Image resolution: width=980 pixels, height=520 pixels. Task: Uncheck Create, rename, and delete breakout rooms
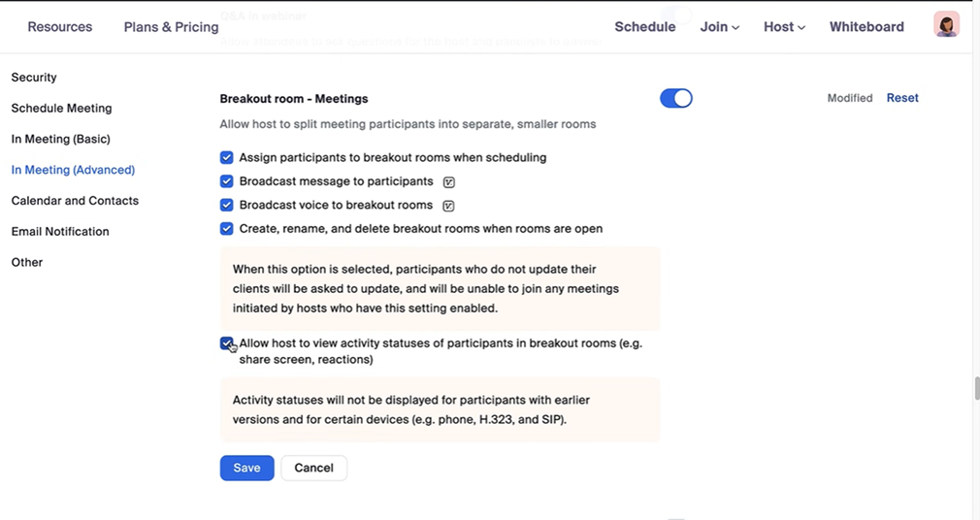click(227, 229)
